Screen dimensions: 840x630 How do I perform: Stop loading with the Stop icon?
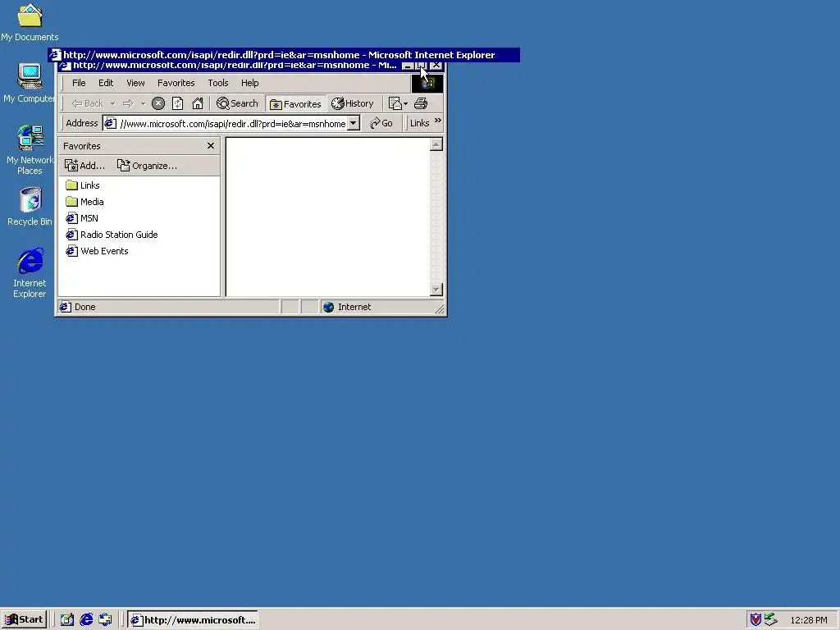(158, 103)
